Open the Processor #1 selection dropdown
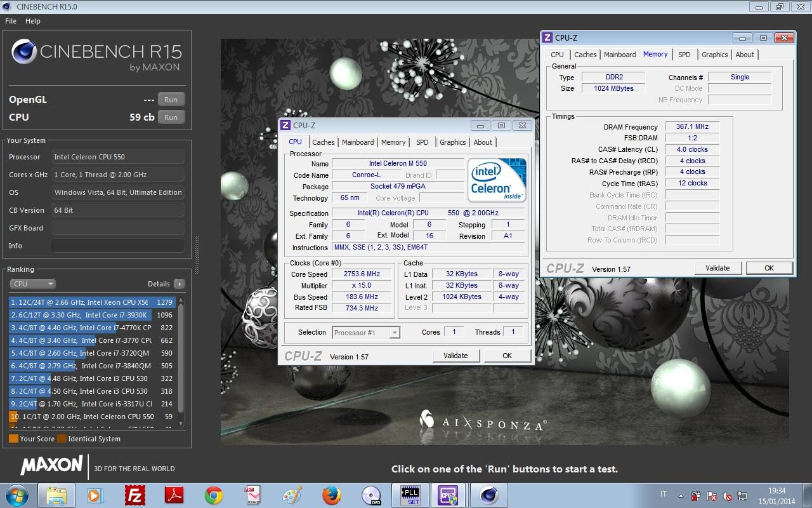The width and height of the screenshot is (812, 508). (x=366, y=332)
